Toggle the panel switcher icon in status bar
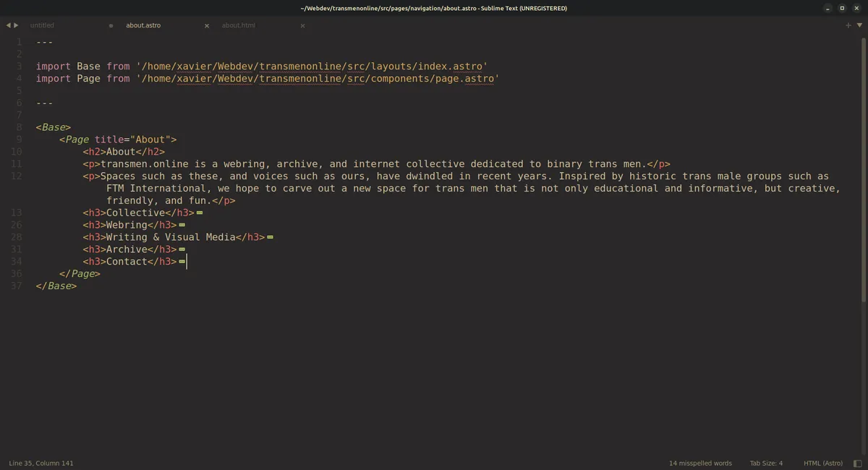The width and height of the screenshot is (868, 470). pyautogui.click(x=858, y=463)
